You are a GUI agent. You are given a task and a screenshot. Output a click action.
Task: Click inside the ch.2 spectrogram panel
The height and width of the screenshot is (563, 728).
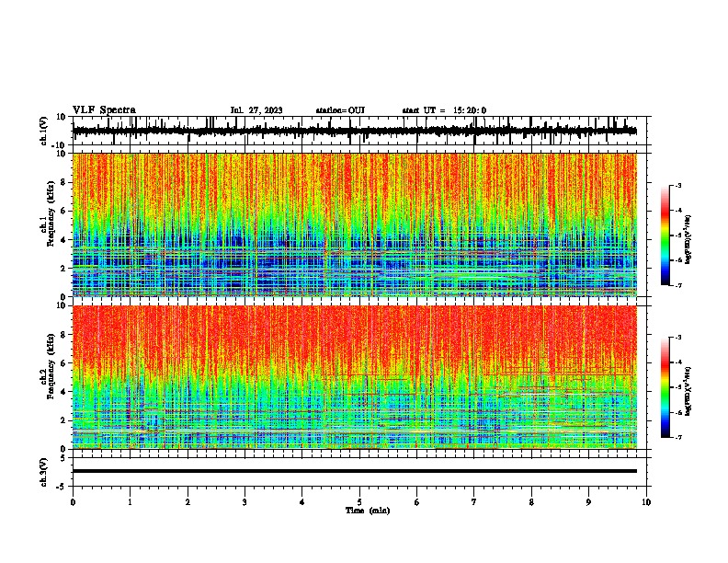[354, 377]
